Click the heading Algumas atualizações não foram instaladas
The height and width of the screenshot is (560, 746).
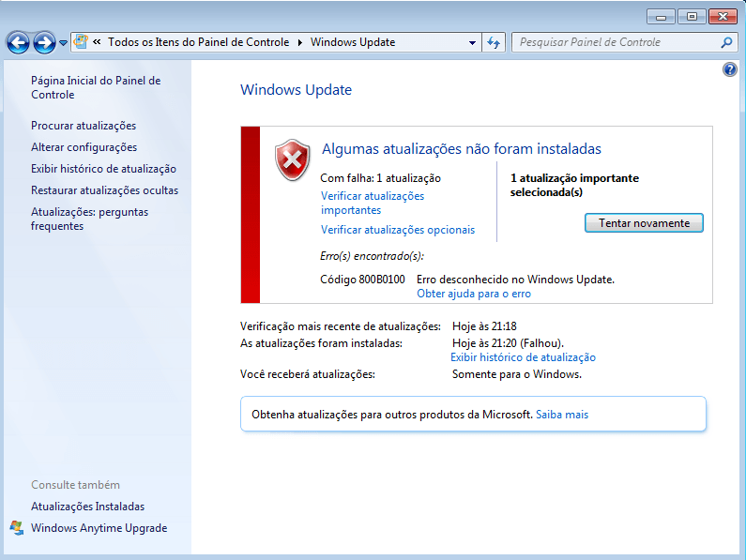coord(462,149)
